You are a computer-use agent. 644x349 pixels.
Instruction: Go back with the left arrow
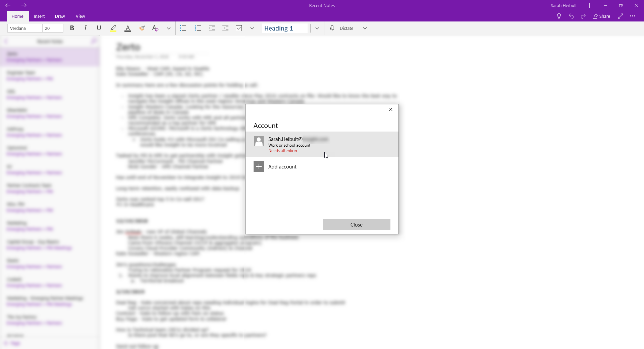tap(8, 5)
